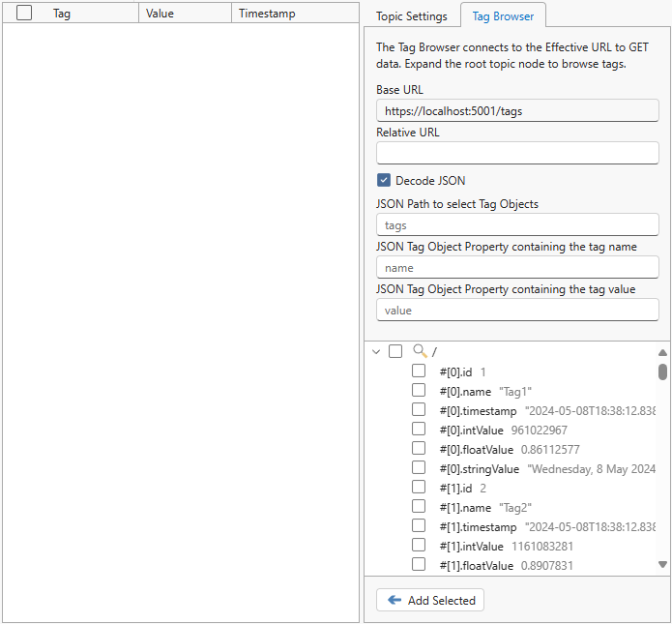672x624 pixels.
Task: Select the #[0].id tag checkbox
Action: point(419,371)
